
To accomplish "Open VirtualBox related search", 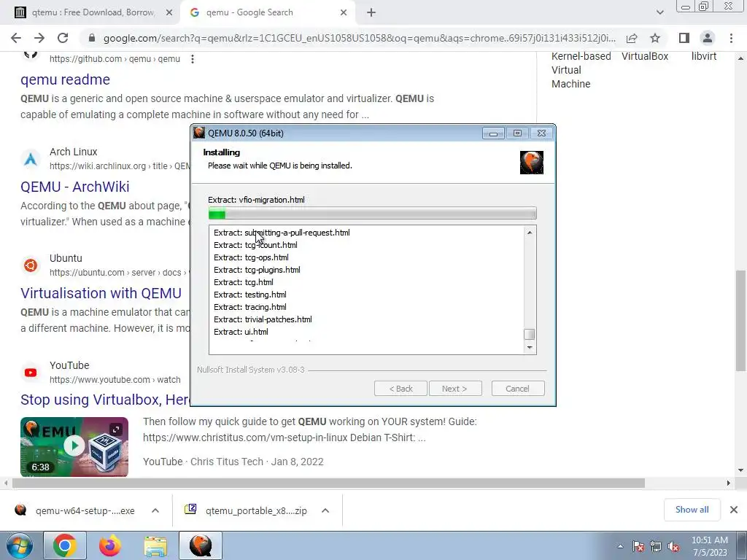I will 645,56.
